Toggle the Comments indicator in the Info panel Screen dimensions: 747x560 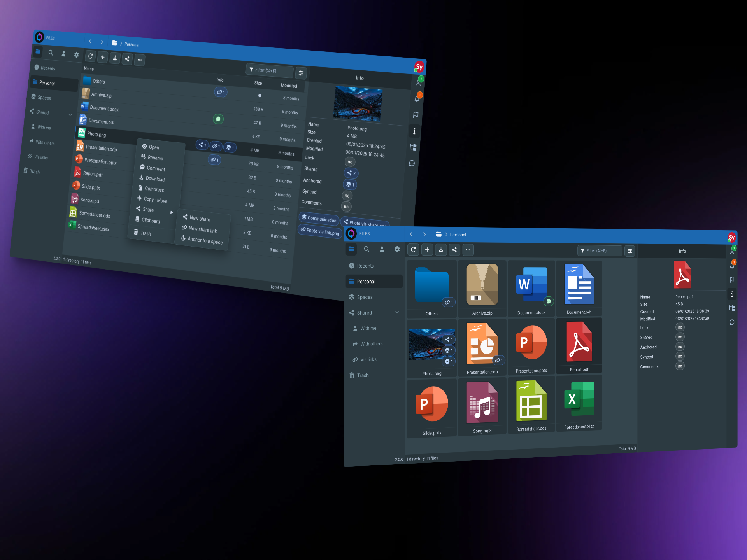pyautogui.click(x=680, y=366)
